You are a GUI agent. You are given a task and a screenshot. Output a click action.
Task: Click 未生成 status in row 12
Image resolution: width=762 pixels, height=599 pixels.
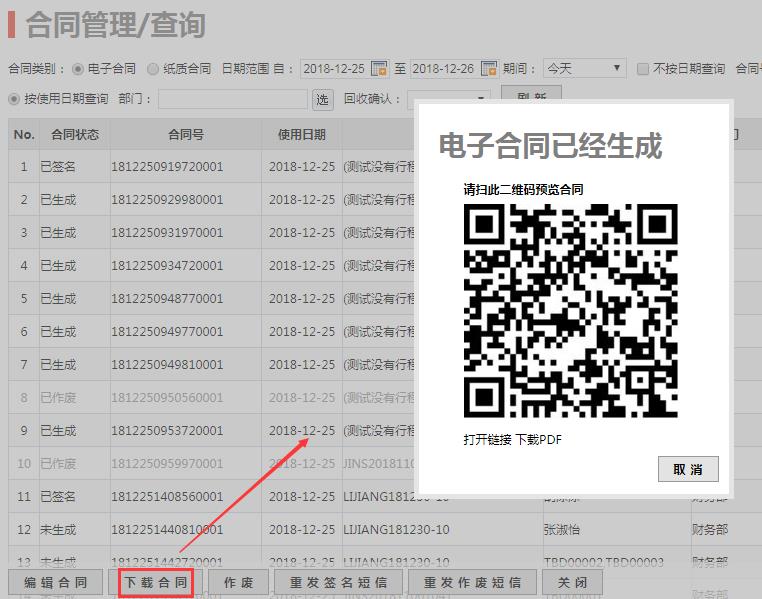(x=58, y=530)
